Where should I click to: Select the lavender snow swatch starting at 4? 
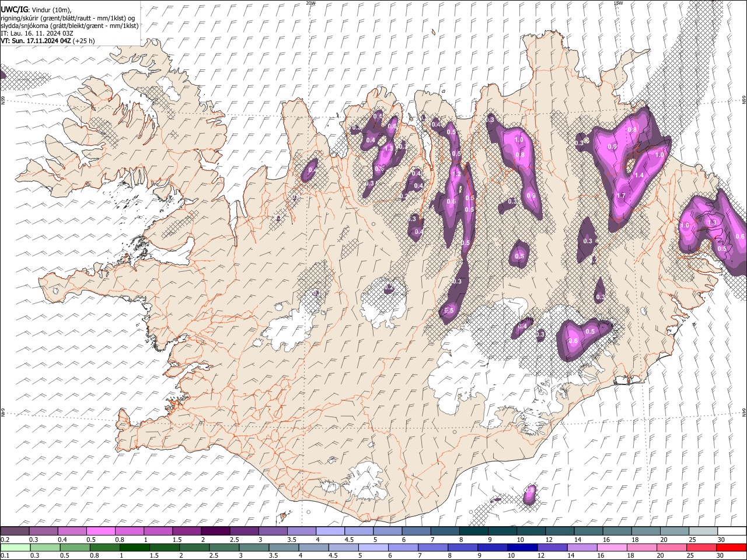click(x=330, y=531)
